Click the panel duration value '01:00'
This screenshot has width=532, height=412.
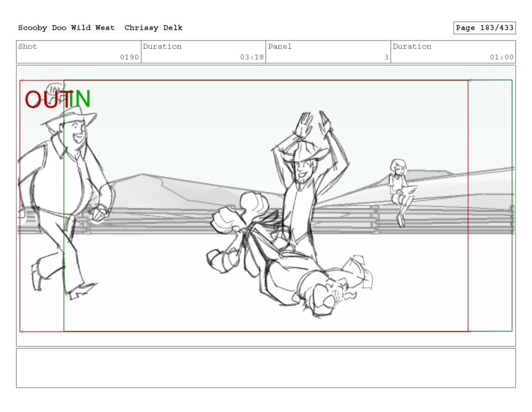coord(501,57)
